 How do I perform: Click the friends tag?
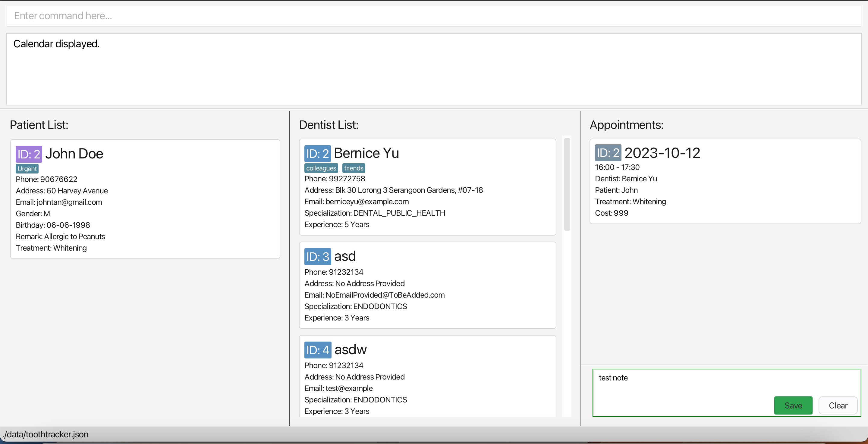pyautogui.click(x=354, y=168)
